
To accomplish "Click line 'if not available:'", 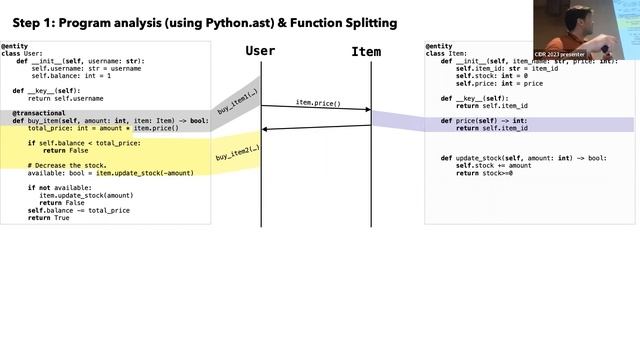I will (x=60, y=188).
